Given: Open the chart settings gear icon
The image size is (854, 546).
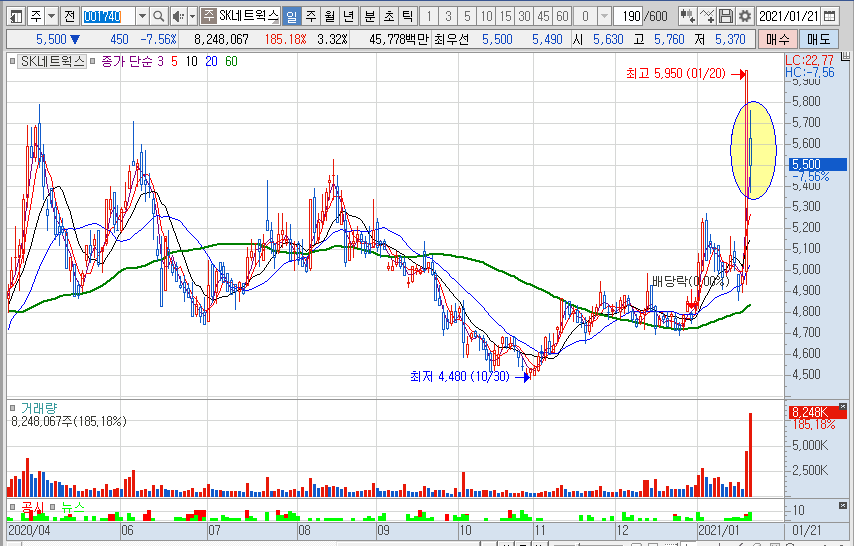Looking at the screenshot, I should click(x=745, y=17).
